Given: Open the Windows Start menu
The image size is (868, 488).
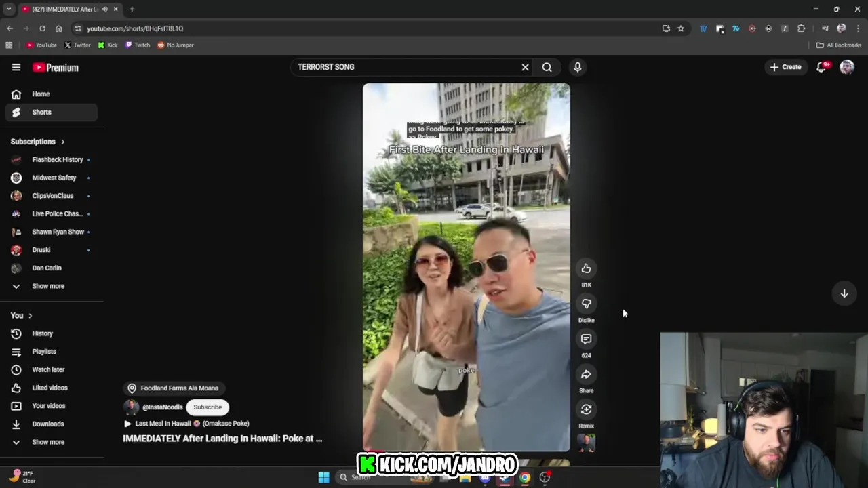Looking at the screenshot, I should (x=323, y=477).
